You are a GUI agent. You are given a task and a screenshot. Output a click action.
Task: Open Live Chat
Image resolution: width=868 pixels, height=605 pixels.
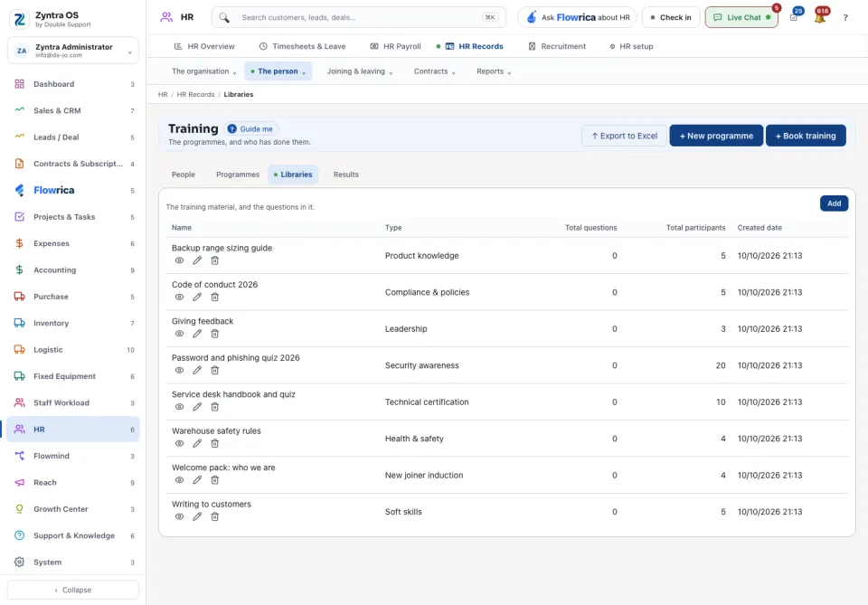point(741,17)
